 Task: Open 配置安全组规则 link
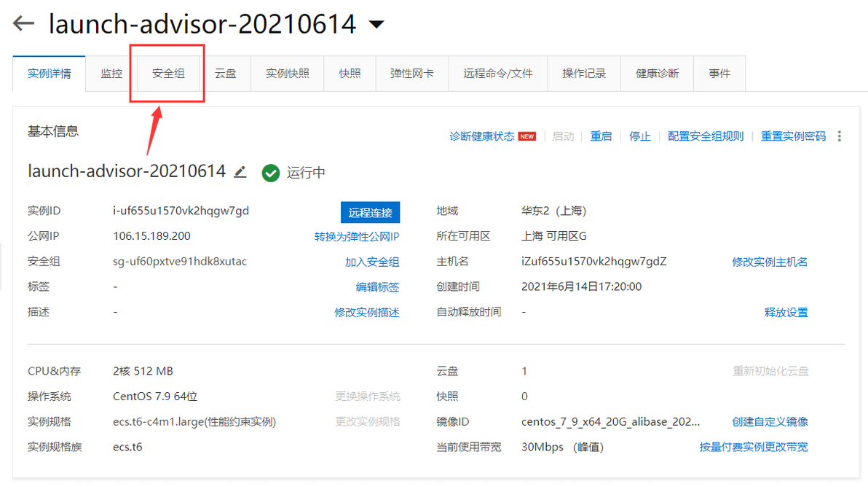pyautogui.click(x=705, y=136)
